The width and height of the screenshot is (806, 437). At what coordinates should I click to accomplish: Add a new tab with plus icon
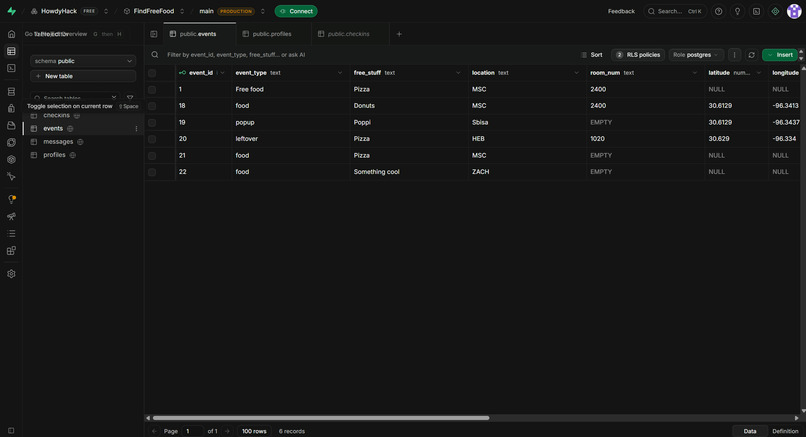click(399, 34)
